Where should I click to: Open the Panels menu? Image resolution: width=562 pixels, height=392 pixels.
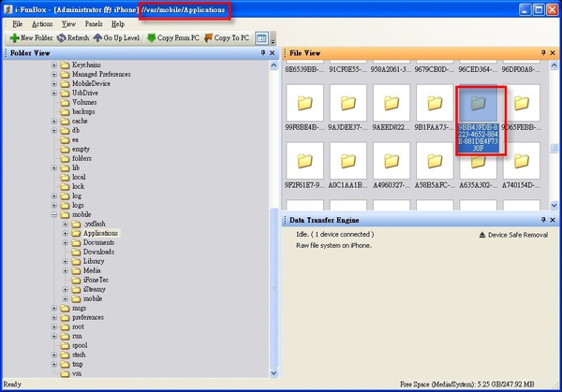coord(94,23)
